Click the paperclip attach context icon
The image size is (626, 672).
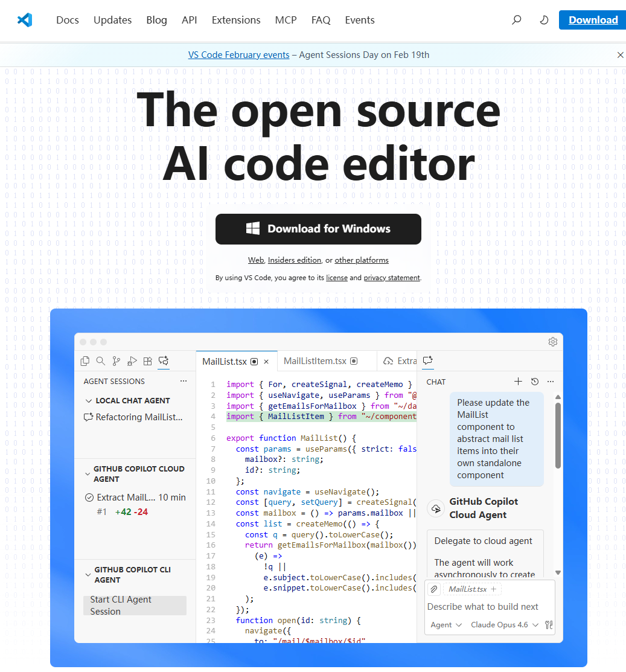click(434, 589)
